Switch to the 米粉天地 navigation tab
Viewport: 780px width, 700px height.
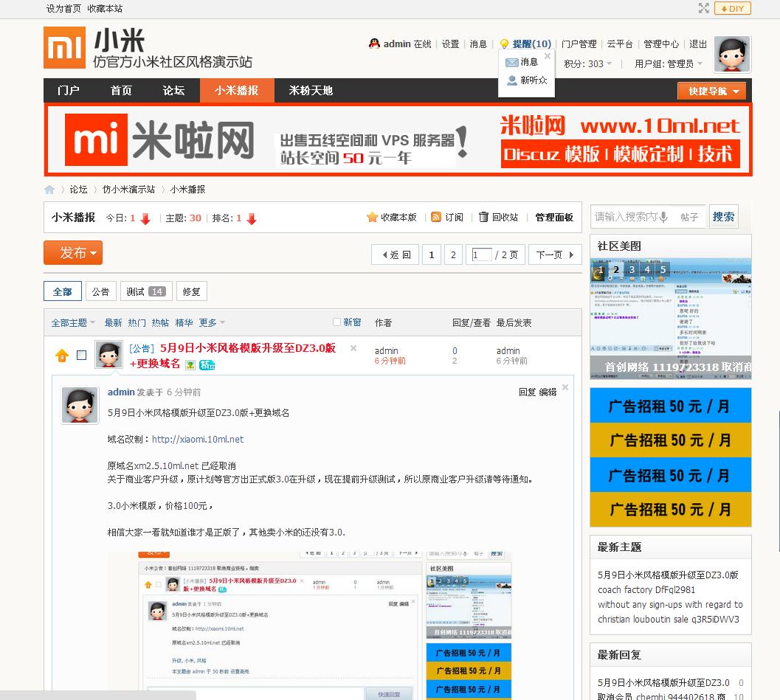point(311,91)
